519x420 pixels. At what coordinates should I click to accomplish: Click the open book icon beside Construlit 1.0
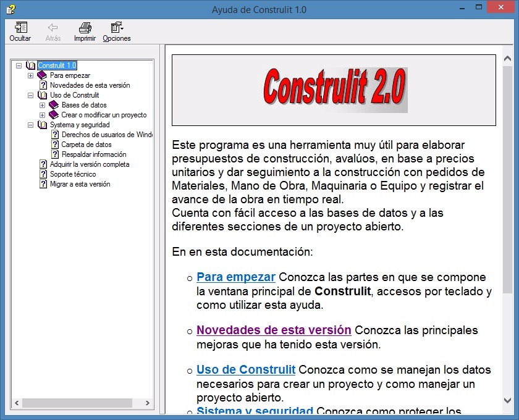point(30,65)
